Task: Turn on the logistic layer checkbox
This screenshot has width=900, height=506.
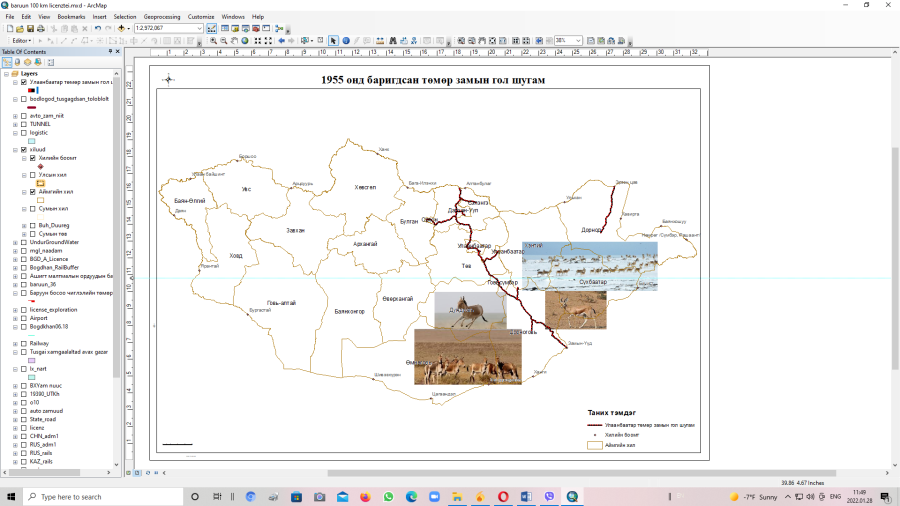Action: tap(24, 132)
